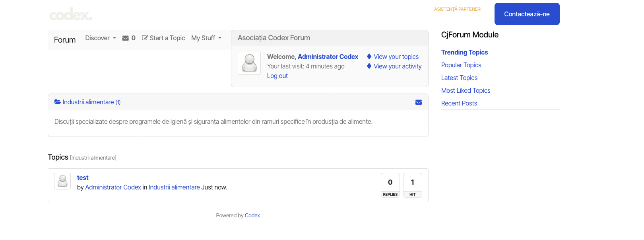This screenshot has width=644, height=240.
Task: Click the open folder icon beside Industrii alimentare
Action: pyautogui.click(x=58, y=102)
